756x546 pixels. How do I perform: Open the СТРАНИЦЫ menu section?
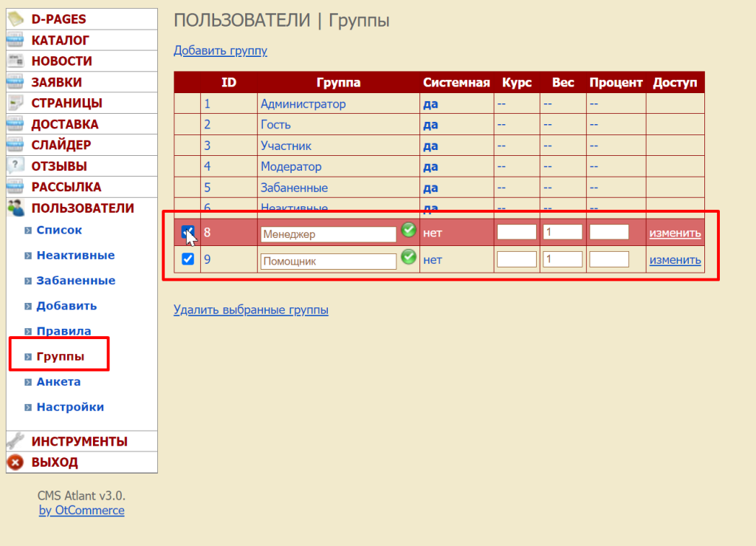(x=66, y=103)
